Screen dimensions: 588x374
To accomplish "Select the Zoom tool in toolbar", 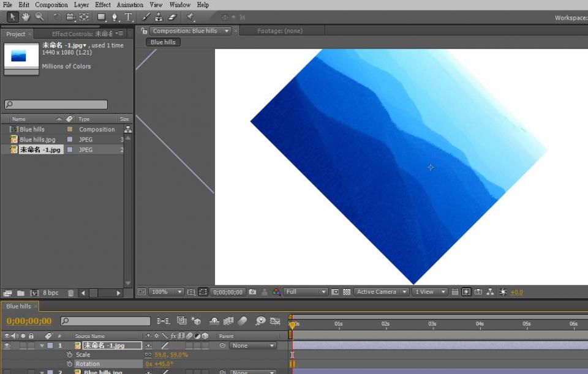I will click(40, 17).
